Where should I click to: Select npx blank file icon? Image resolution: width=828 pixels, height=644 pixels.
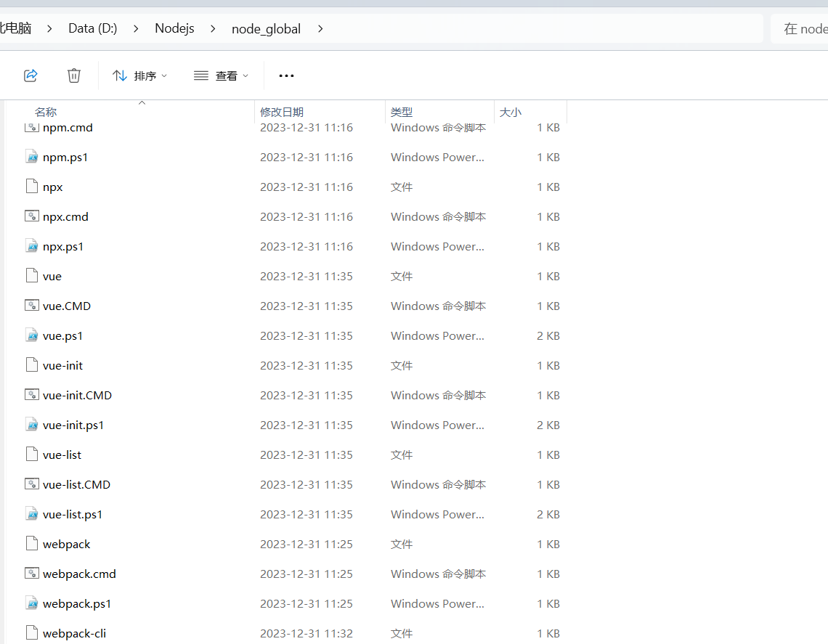(x=32, y=187)
